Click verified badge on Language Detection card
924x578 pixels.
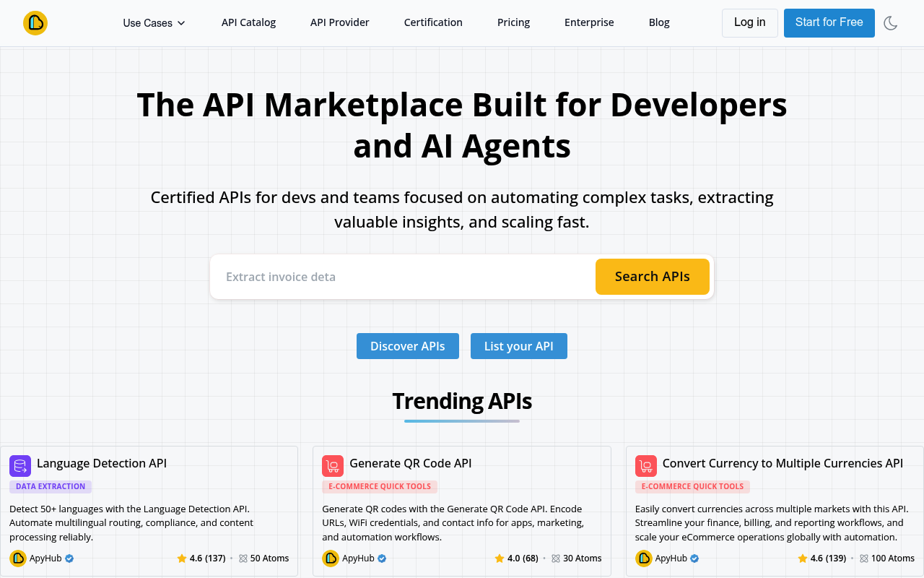(x=70, y=558)
